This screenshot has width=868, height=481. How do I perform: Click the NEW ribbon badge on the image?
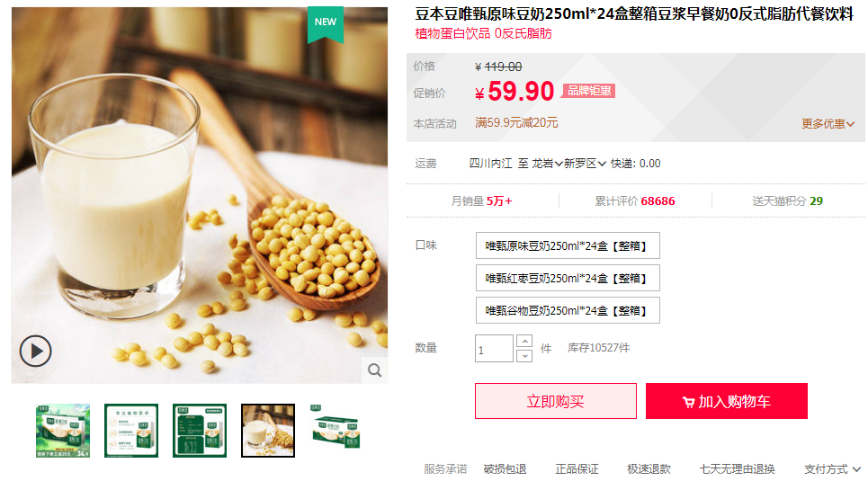click(326, 24)
